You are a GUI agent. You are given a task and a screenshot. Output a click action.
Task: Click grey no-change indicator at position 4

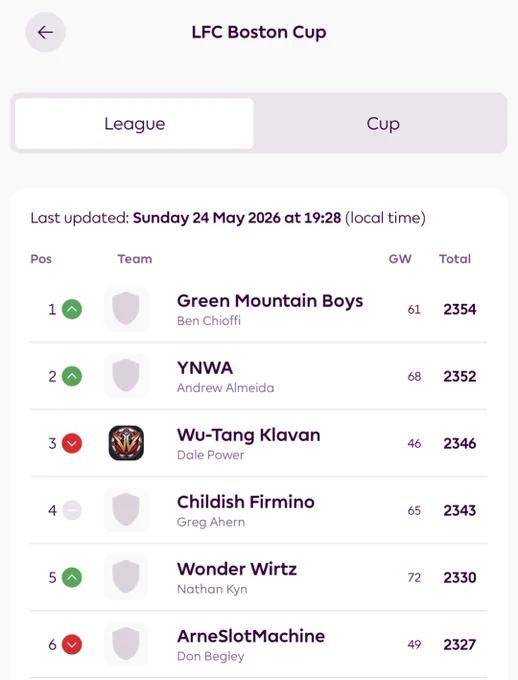pos(72,510)
